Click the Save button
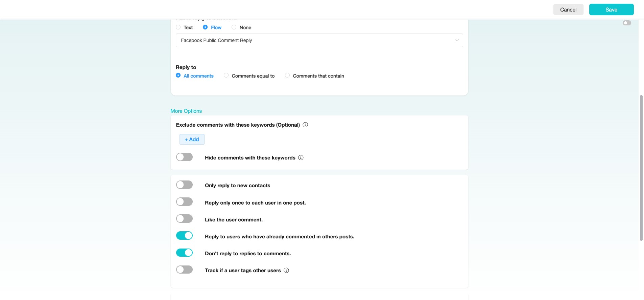The height and width of the screenshot is (300, 644). click(x=611, y=9)
